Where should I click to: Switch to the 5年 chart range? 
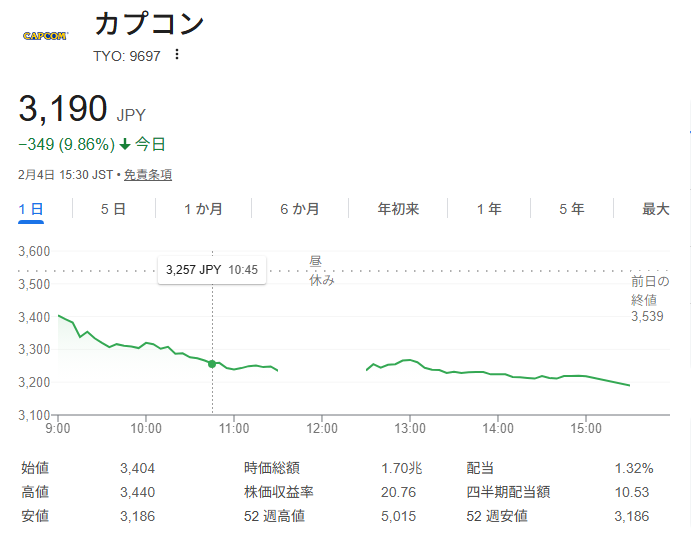coord(572,209)
